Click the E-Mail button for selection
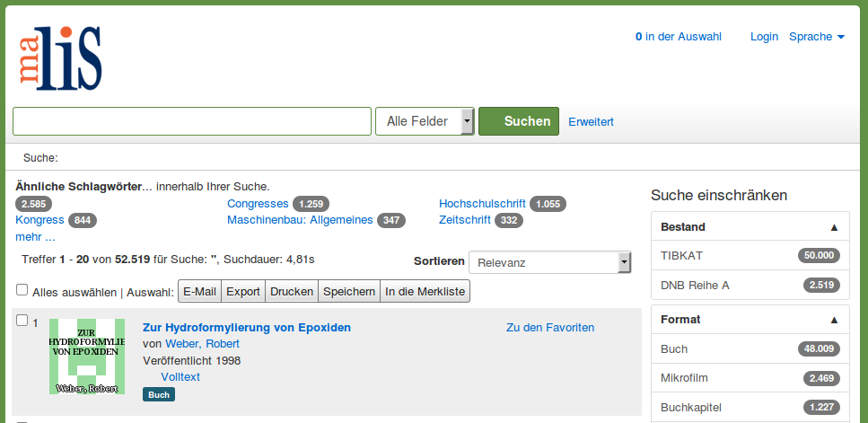This screenshot has width=868, height=423. point(199,291)
